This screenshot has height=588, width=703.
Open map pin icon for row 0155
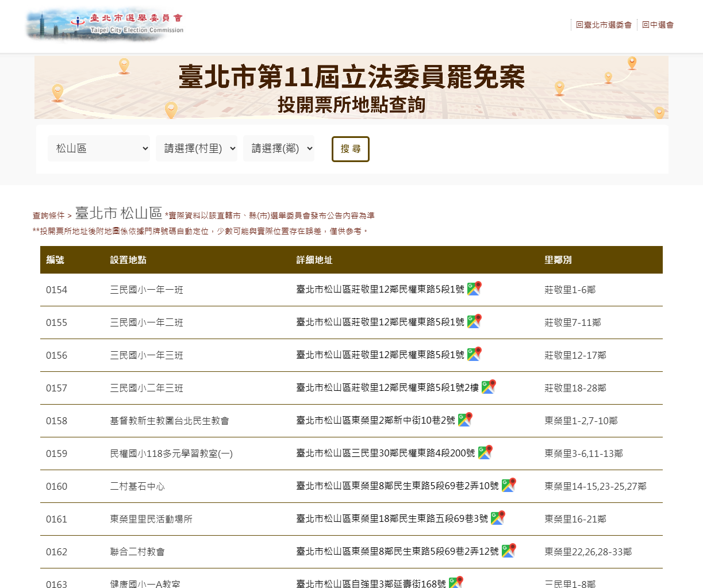click(474, 321)
